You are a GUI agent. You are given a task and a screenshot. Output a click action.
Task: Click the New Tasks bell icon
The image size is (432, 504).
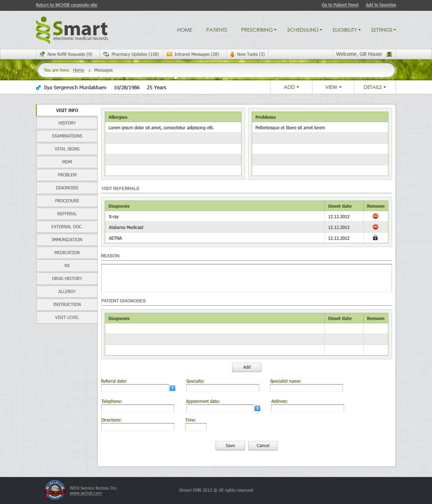[x=232, y=54]
